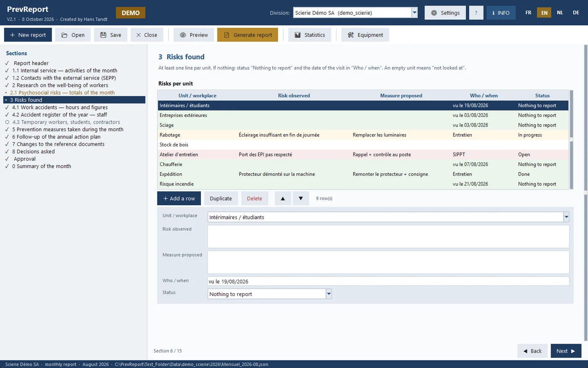Image resolution: width=588 pixels, height=368 pixels.
Task: Click the Measure proposed text field
Action: pyautogui.click(x=388, y=262)
